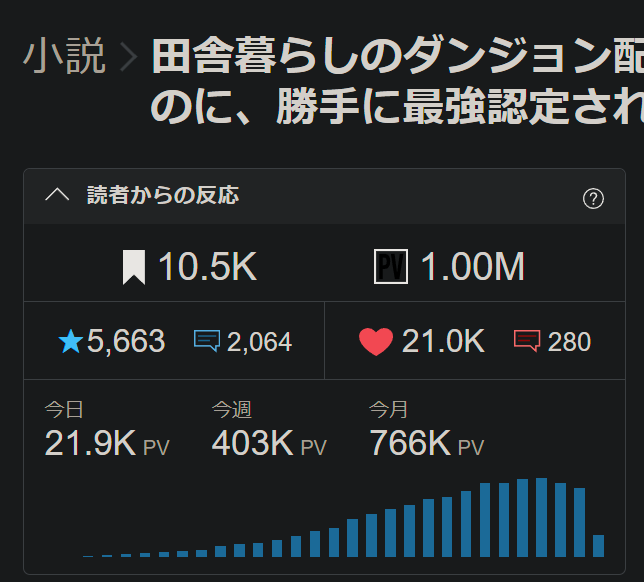Open the 280 supporter comments count
The width and height of the screenshot is (644, 582).
coord(569,342)
